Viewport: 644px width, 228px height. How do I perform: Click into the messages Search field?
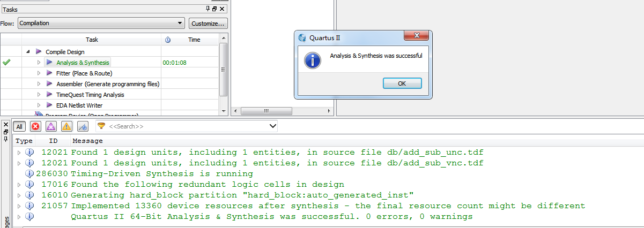tap(187, 126)
